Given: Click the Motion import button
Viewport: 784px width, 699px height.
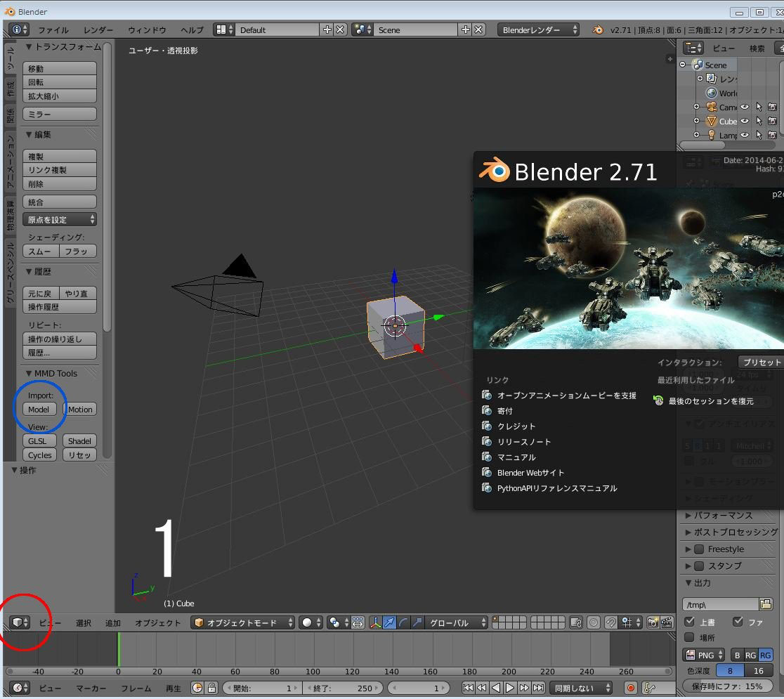Looking at the screenshot, I should coord(80,410).
